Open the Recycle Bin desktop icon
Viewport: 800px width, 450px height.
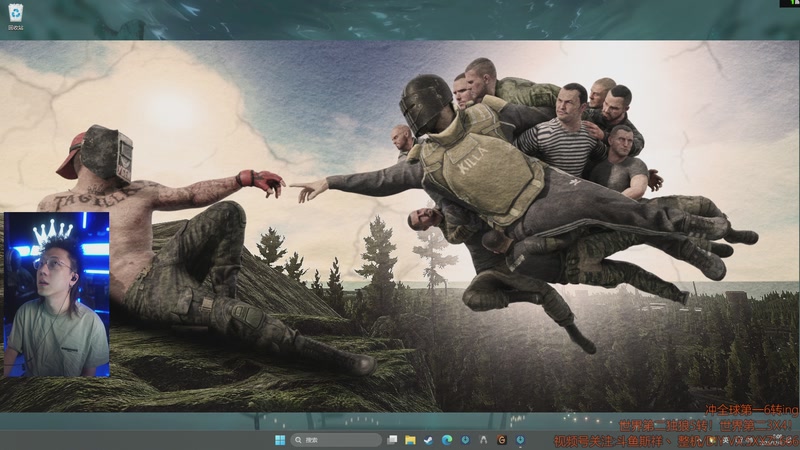(x=16, y=16)
